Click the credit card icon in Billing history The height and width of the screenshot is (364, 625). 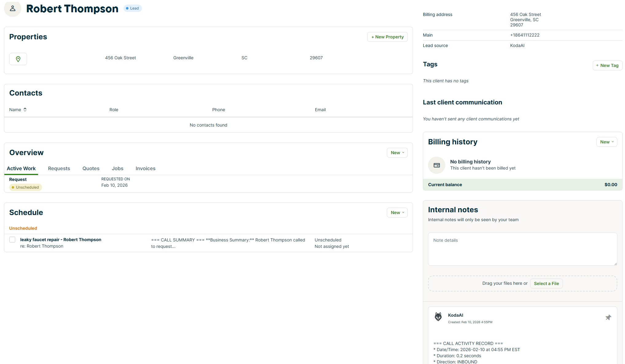coord(436,165)
